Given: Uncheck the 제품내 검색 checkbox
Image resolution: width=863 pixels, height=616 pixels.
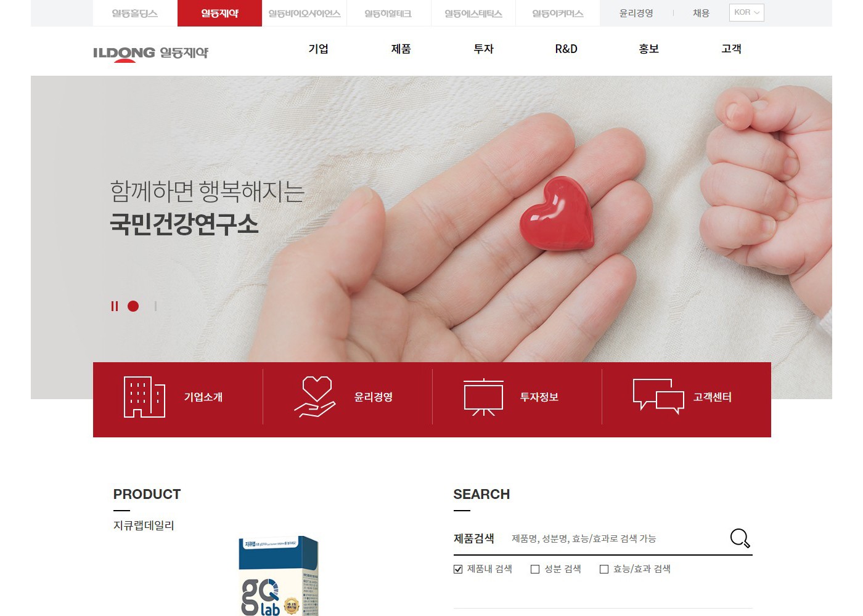Looking at the screenshot, I should click(458, 569).
